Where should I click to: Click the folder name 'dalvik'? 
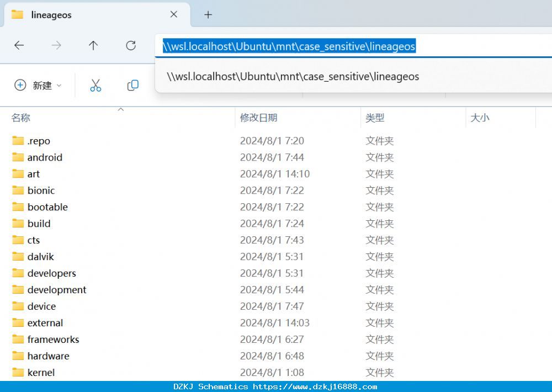pos(40,256)
